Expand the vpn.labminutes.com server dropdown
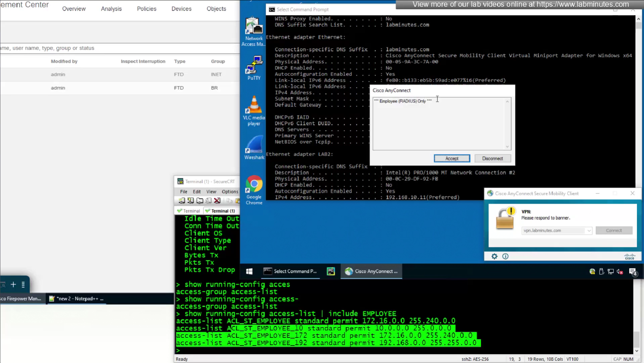The height and width of the screenshot is (363, 644). pos(589,230)
